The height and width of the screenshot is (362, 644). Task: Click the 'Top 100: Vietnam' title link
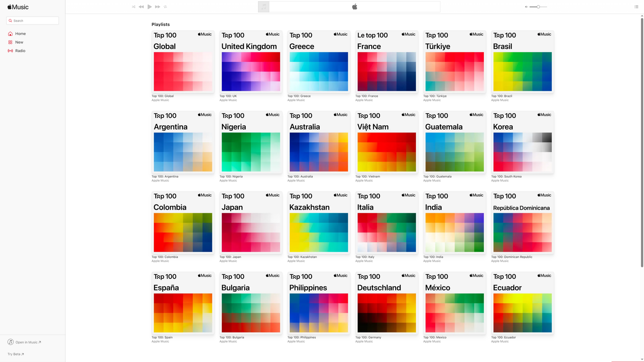[368, 177]
